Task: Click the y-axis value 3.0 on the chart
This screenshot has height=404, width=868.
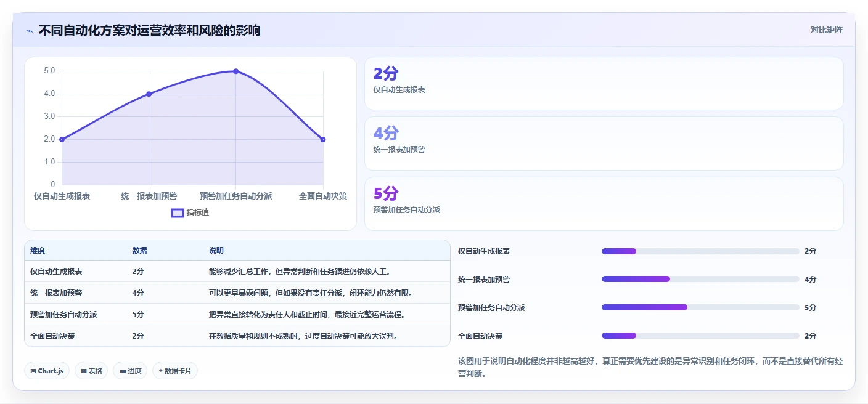Action: pos(49,116)
